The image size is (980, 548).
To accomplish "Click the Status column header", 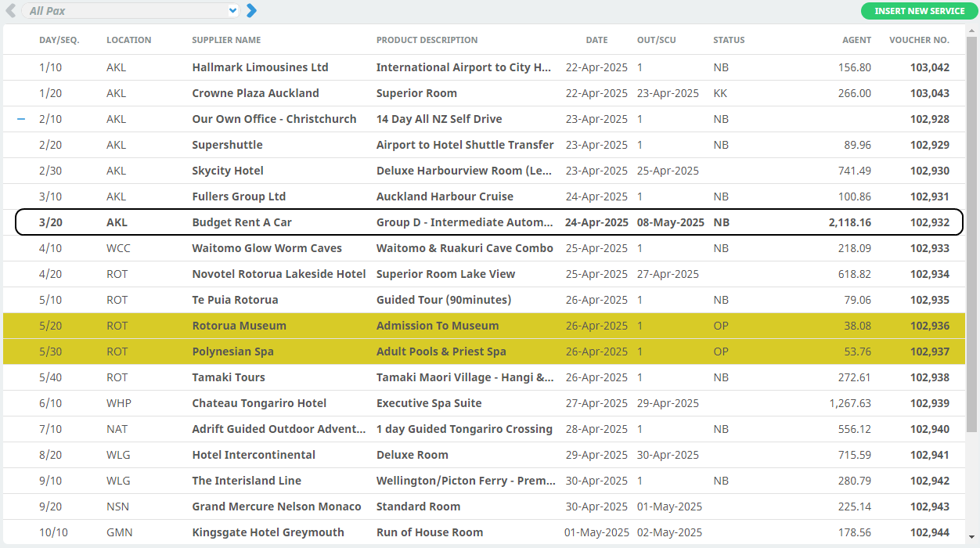I will point(728,40).
